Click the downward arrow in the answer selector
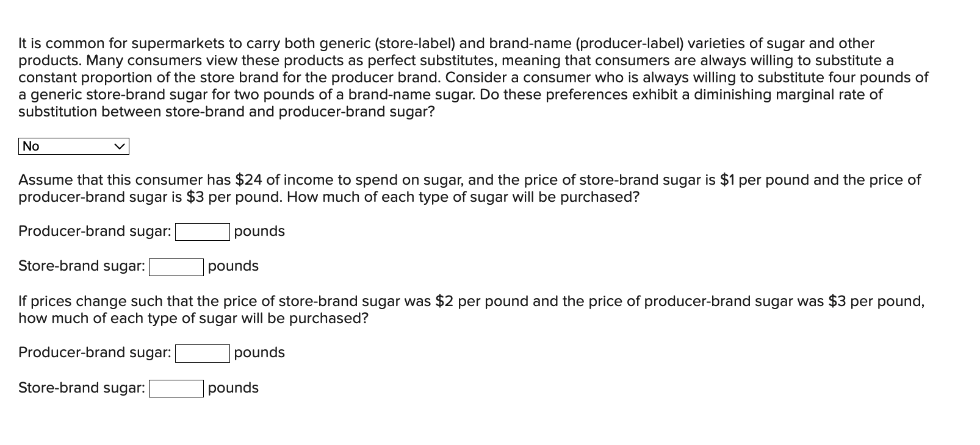 point(121,146)
